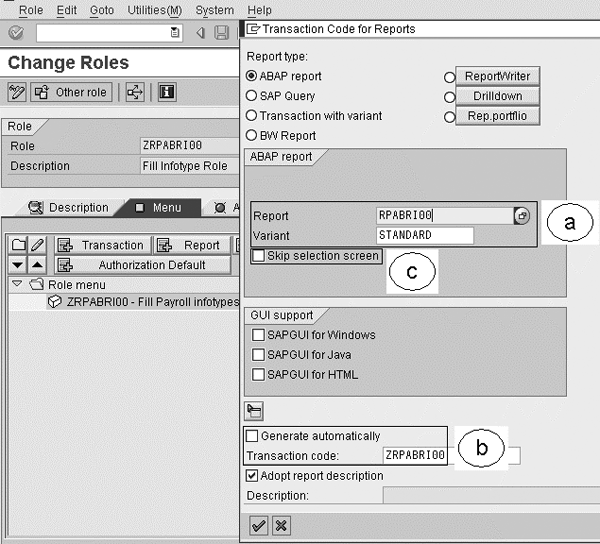Viewport: 600px width, 544px height.
Task: Collapse the Role menu tree node
Action: coord(16,284)
